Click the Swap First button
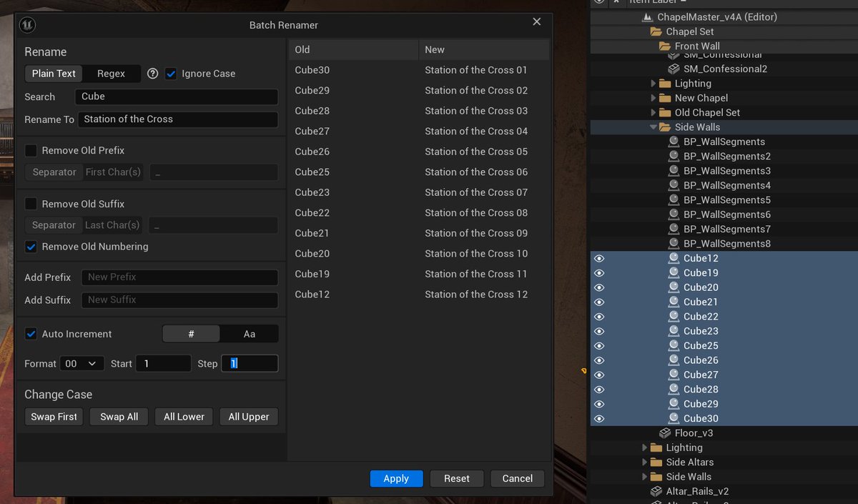 pos(54,417)
